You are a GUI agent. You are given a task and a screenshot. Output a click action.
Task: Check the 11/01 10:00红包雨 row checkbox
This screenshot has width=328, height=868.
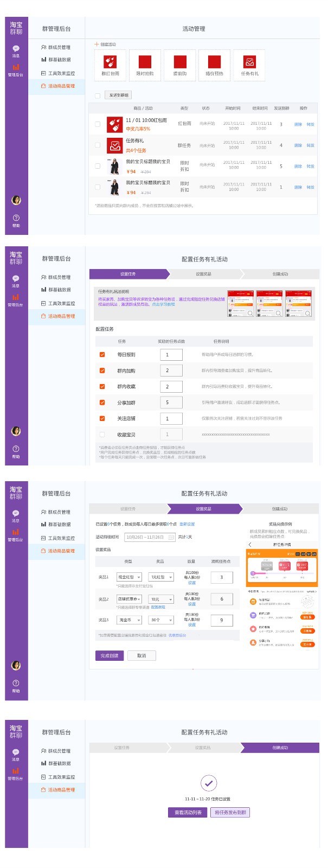98,124
